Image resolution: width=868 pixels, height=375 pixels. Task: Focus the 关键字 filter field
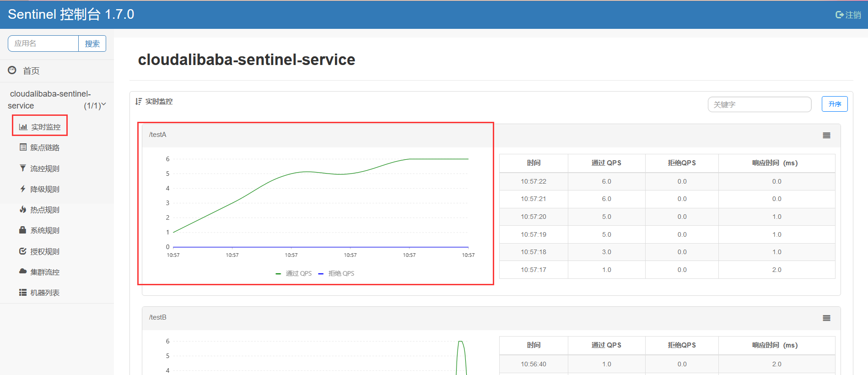tap(760, 104)
